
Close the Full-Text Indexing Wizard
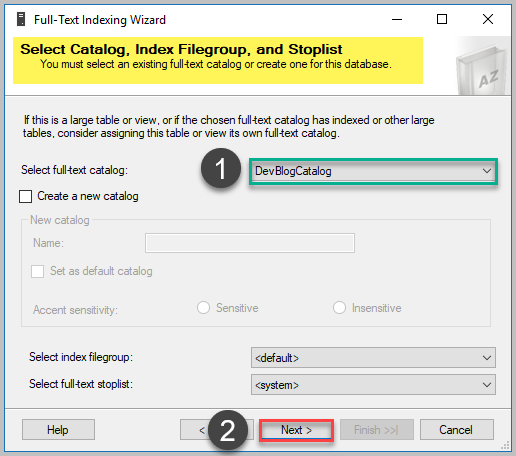pos(488,19)
